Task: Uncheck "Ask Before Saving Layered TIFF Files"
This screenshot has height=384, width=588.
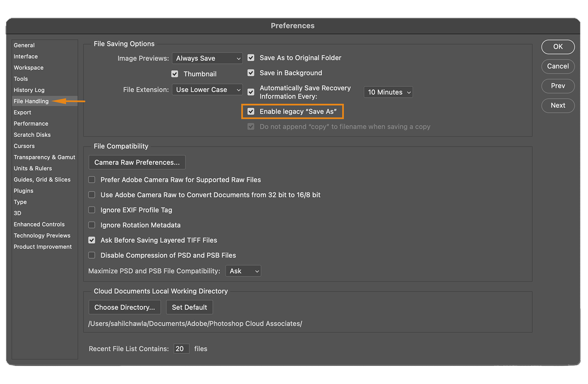Action: [91, 240]
